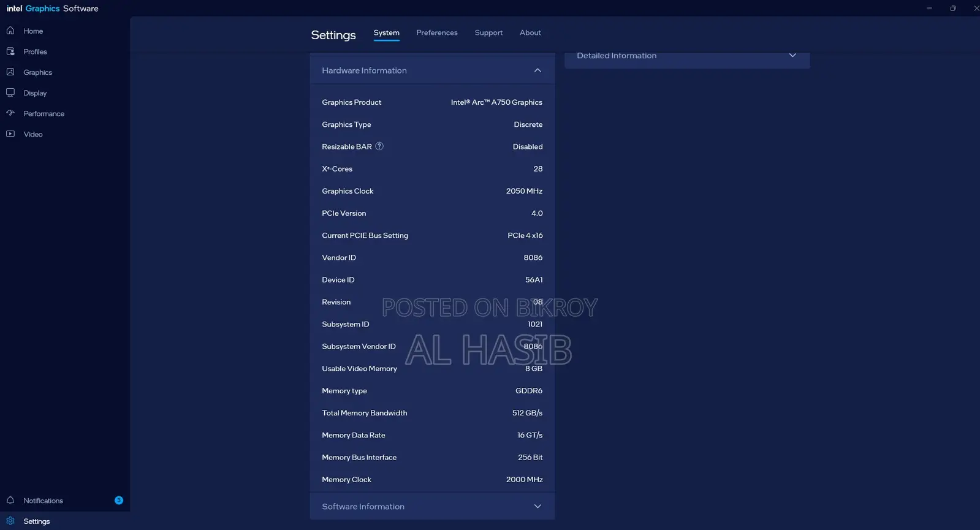Click the Home icon in sidebar
Screen dimensions: 980x530
coord(10,31)
